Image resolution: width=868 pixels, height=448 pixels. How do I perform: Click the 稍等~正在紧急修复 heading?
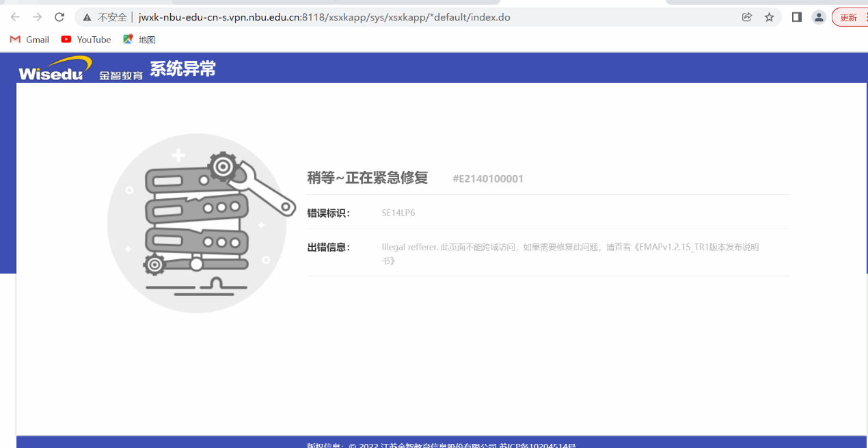tap(367, 178)
